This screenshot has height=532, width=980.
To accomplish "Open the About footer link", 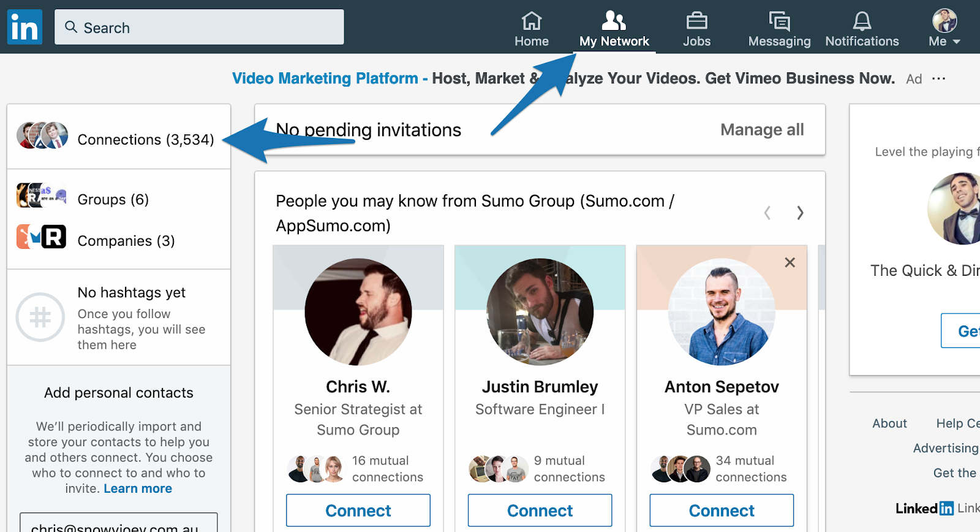I will click(x=889, y=424).
